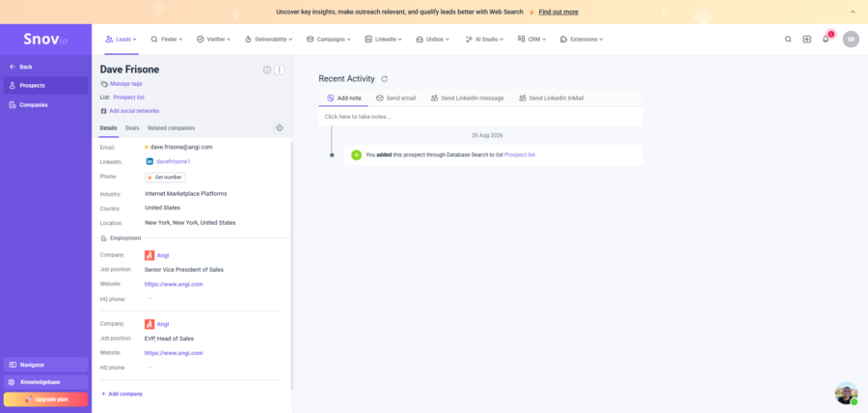
Task: Click the green plus activity icon
Action: point(356,155)
